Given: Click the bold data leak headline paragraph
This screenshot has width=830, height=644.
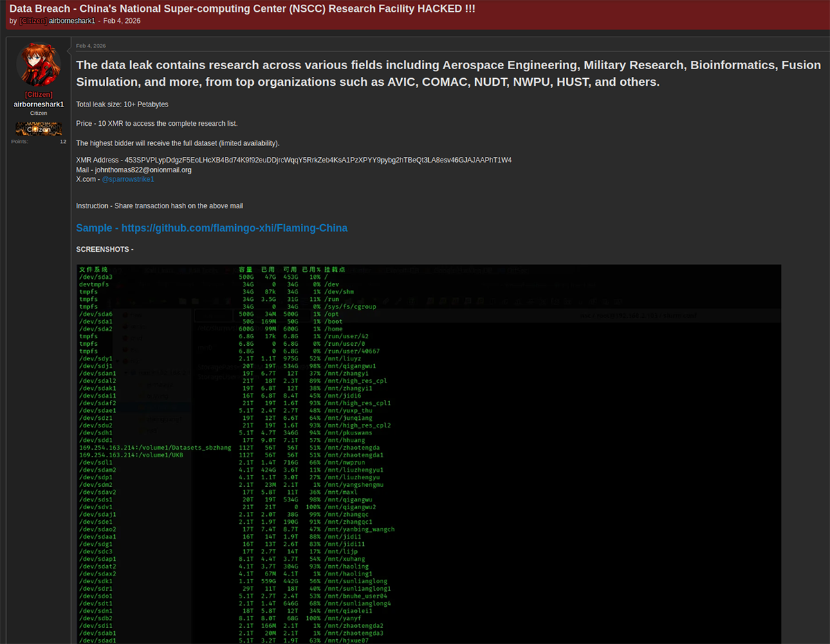Looking at the screenshot, I should (x=448, y=73).
